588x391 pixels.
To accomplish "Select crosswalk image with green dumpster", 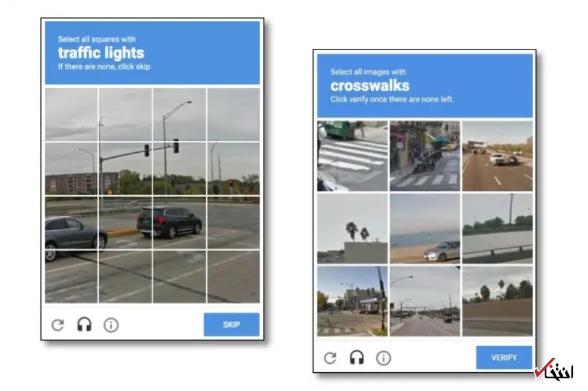I will point(353,156).
